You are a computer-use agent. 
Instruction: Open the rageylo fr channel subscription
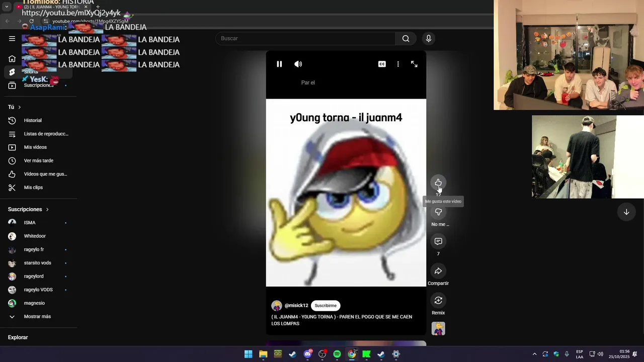click(38, 249)
